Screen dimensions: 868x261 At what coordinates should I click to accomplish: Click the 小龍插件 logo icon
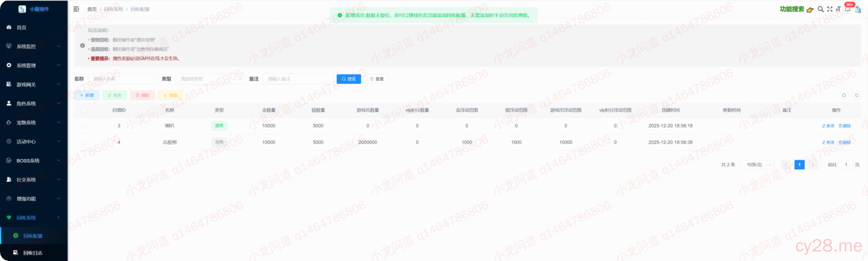tap(22, 9)
